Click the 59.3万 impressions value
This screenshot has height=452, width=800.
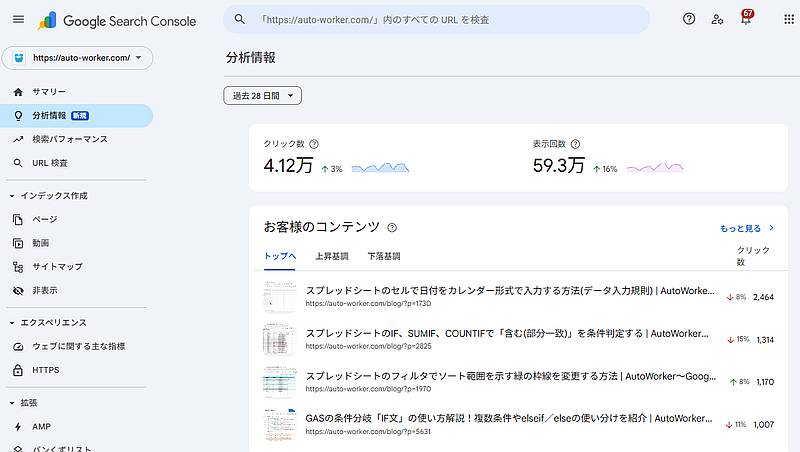[x=559, y=166]
